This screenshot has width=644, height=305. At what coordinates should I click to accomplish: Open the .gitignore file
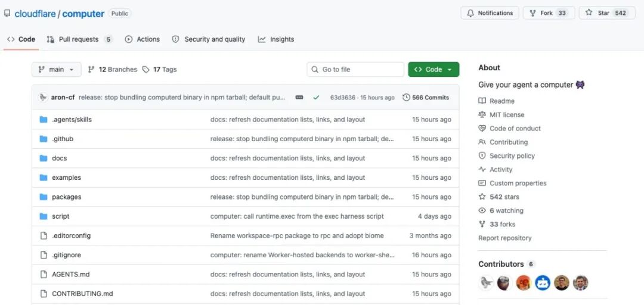pyautogui.click(x=66, y=255)
